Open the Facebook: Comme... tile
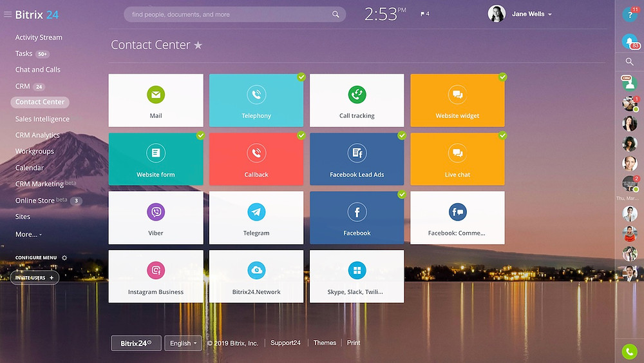Image resolution: width=644 pixels, height=363 pixels. coord(457,218)
